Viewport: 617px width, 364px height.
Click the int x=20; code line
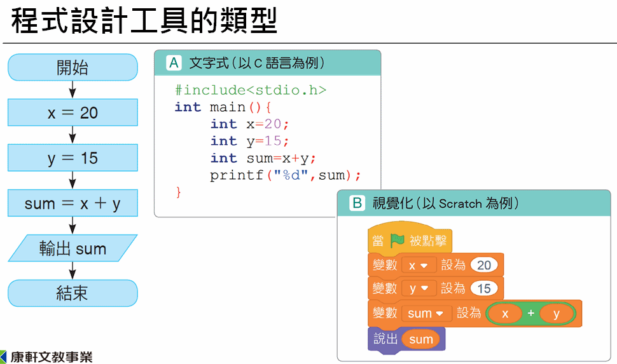pyautogui.click(x=249, y=125)
